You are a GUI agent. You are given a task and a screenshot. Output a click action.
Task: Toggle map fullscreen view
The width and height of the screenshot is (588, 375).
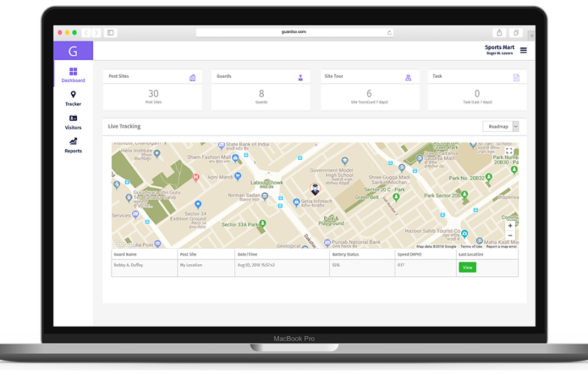pos(508,151)
